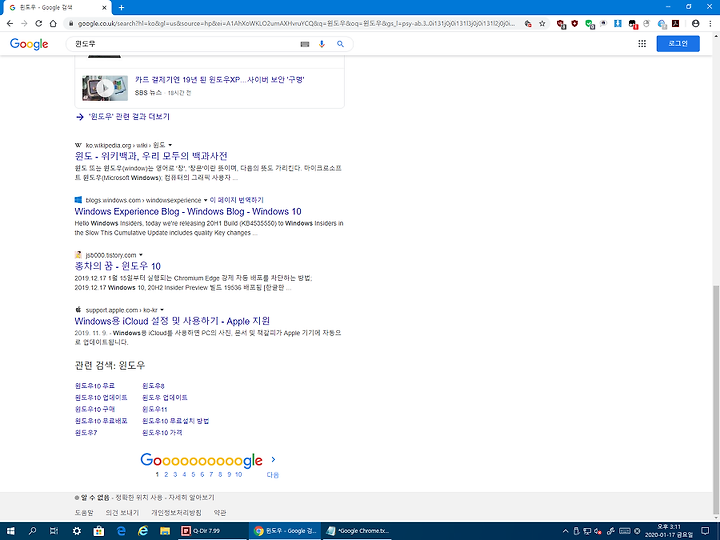The height and width of the screenshot is (540, 720).
Task: Go to results page 2
Action: coord(166,475)
